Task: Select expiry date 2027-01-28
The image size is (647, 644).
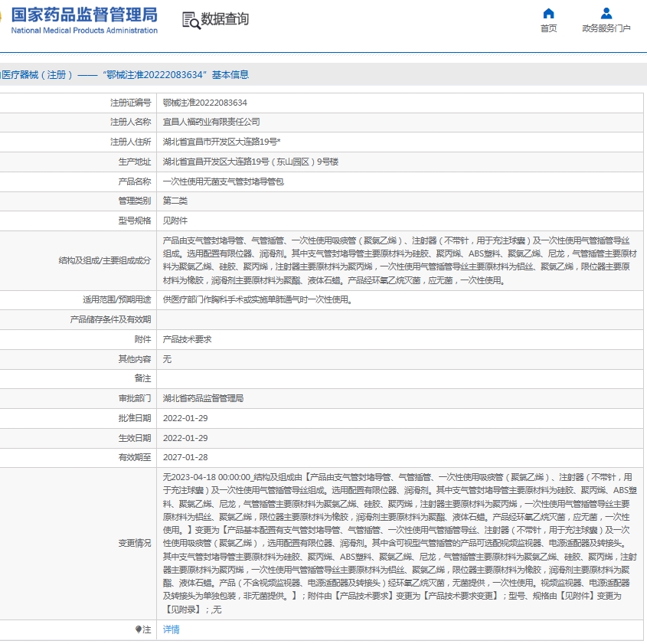Action: pos(185,457)
